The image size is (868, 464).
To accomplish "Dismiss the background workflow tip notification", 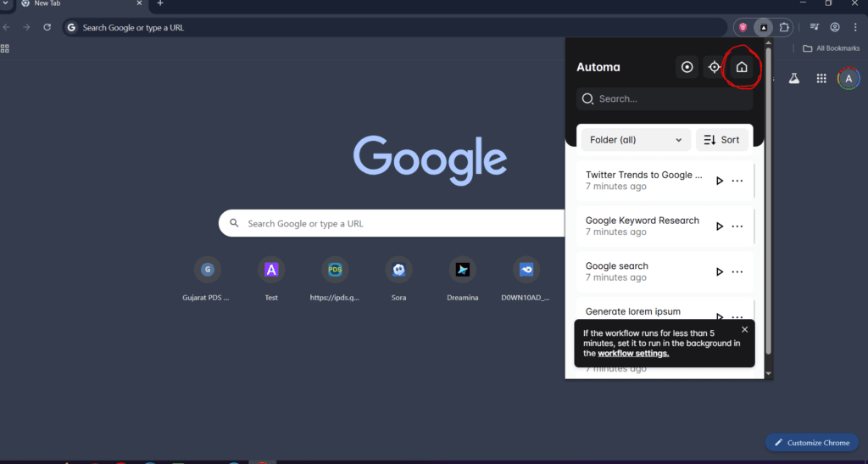I will coord(744,330).
